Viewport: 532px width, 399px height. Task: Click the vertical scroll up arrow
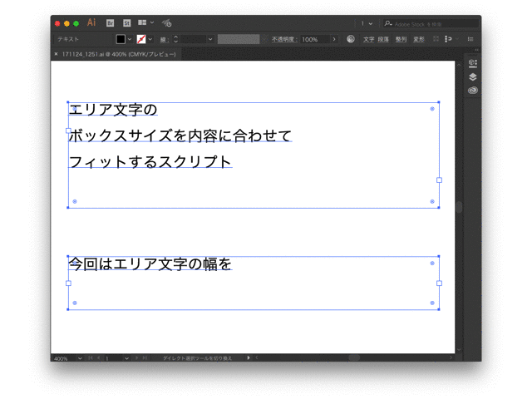[459, 65]
